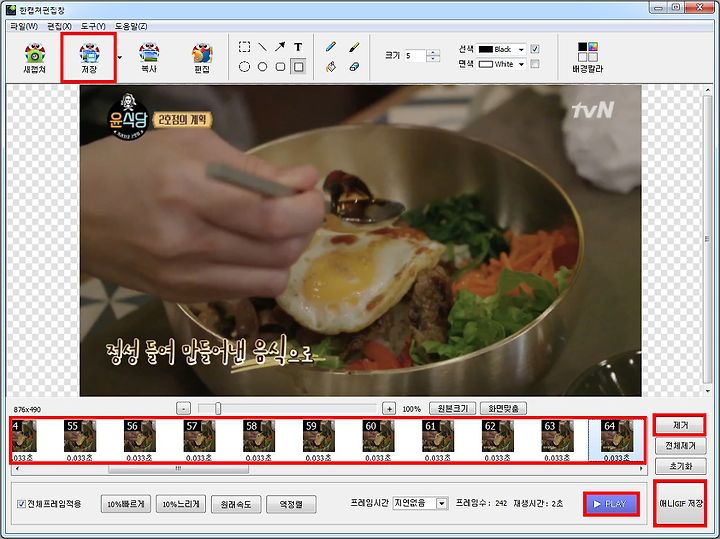Click the Black line color swatch

[486, 49]
